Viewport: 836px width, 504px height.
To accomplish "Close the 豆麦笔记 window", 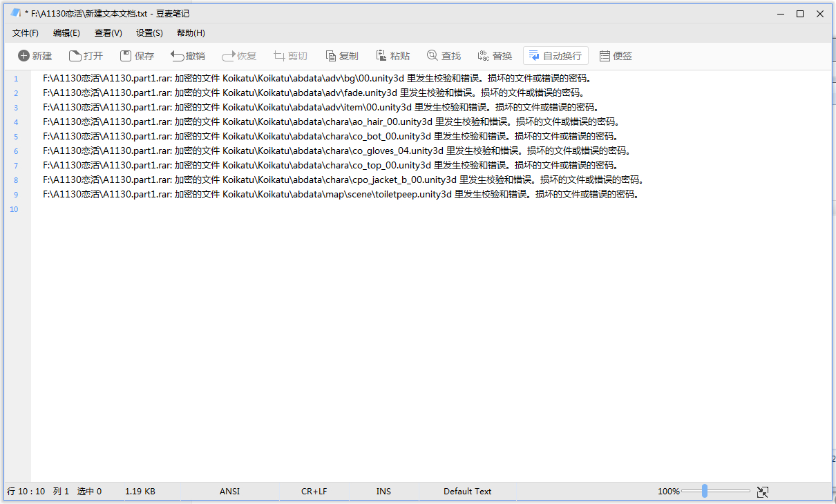I will click(x=820, y=13).
